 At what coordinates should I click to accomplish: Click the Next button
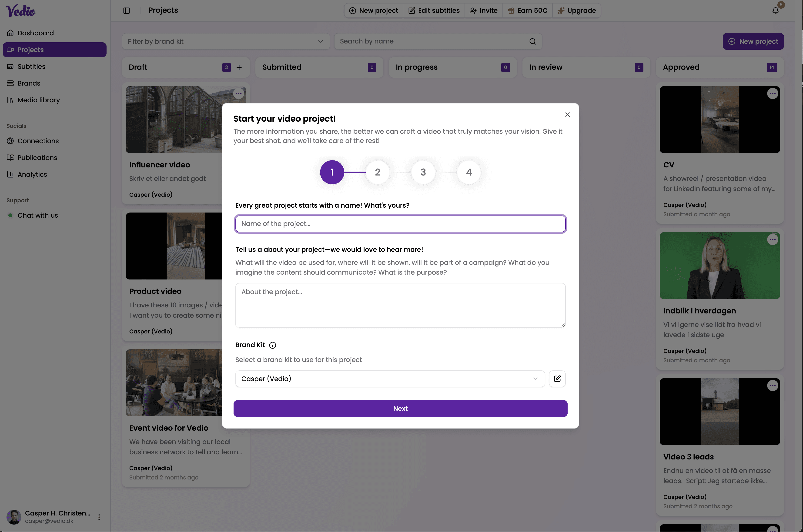tap(400, 409)
